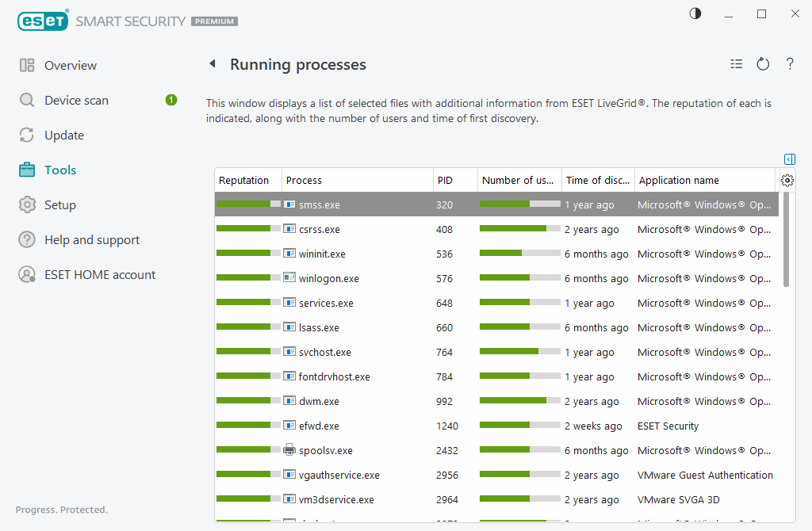
Task: Click the green Device scan notification badge
Action: click(171, 100)
